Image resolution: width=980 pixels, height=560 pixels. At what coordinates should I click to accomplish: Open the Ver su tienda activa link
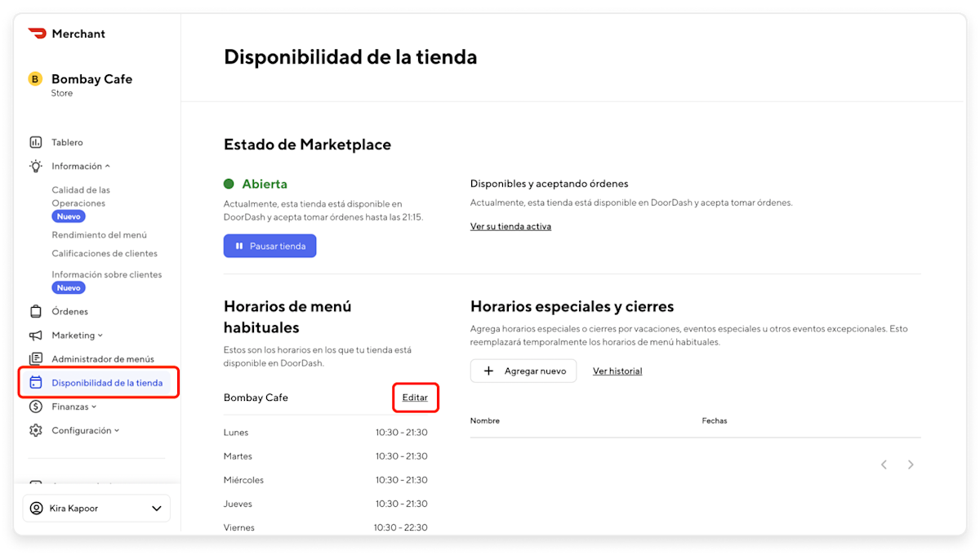[x=510, y=226]
